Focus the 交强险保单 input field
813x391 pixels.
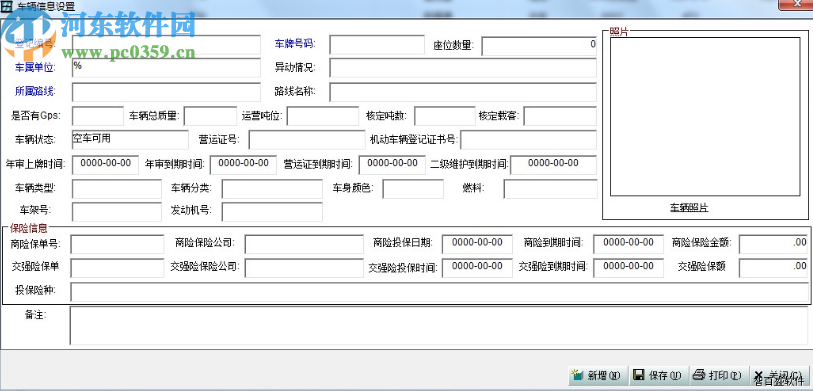point(117,268)
